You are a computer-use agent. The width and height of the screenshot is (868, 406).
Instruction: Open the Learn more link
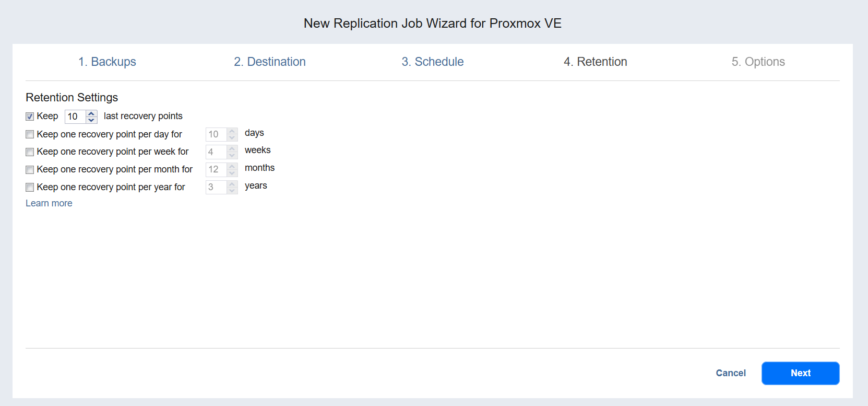point(49,203)
